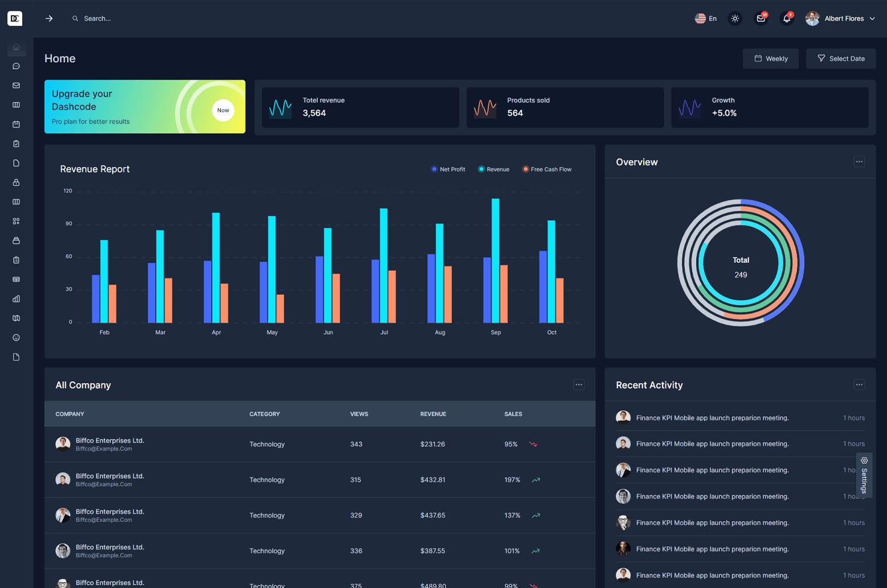Open columns icon directly below sidebar envelope

[16, 105]
